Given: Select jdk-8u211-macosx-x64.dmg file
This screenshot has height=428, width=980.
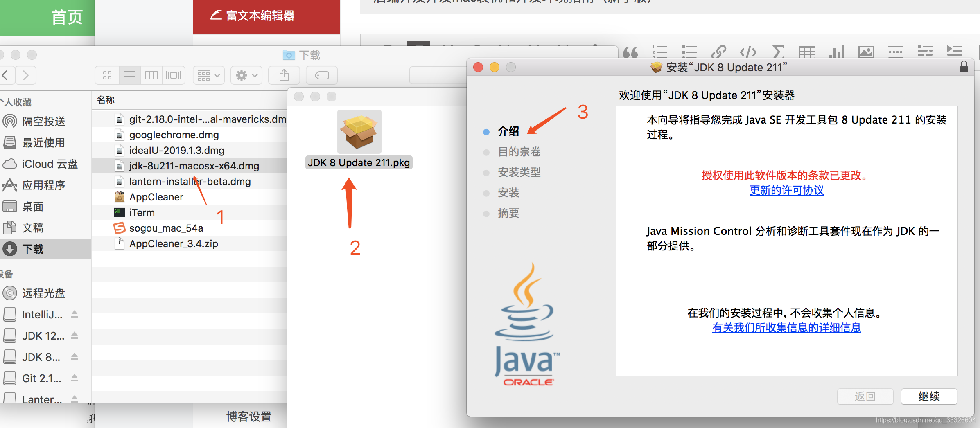Looking at the screenshot, I should (190, 166).
